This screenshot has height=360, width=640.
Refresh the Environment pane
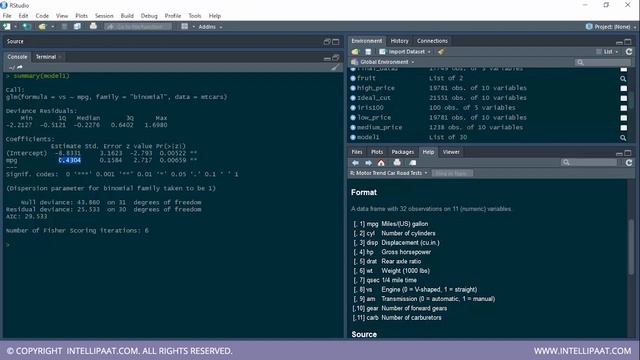click(629, 52)
